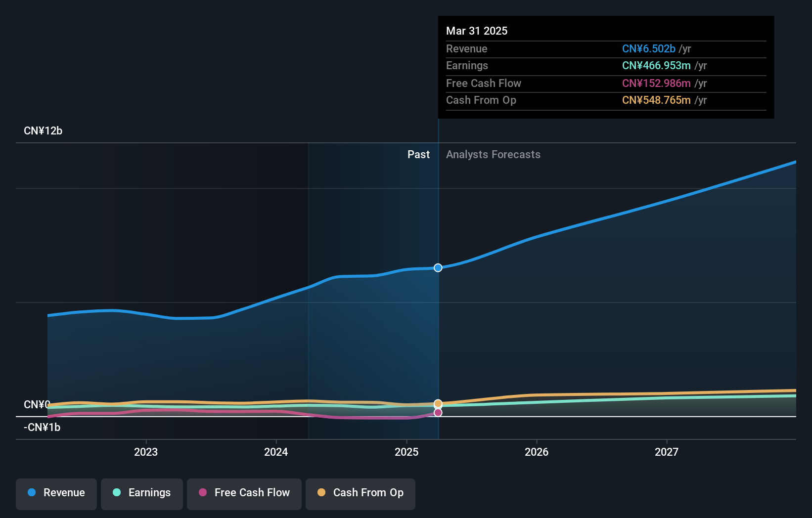
Task: Click the Earnings row label in tooltip
Action: (467, 66)
